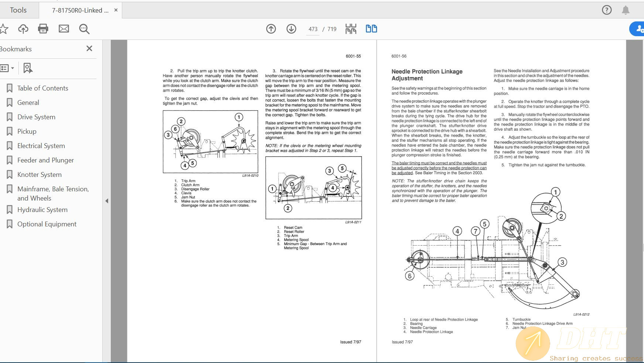Toggle two-page view mode
The height and width of the screenshot is (363, 644).
[371, 29]
